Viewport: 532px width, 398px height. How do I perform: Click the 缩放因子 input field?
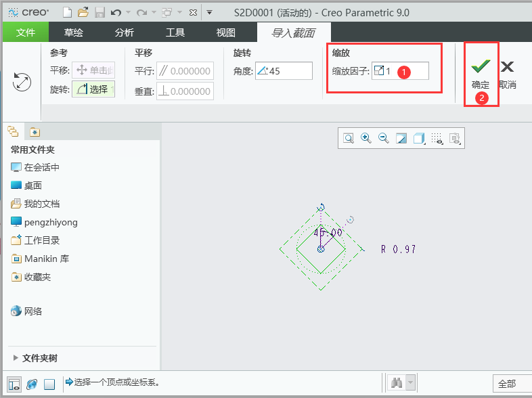click(400, 70)
